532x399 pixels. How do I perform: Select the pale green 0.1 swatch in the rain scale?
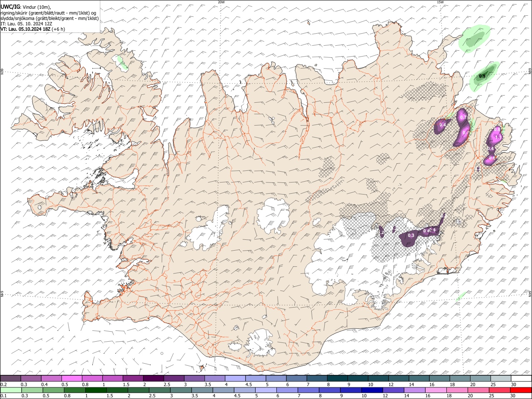point(11,390)
